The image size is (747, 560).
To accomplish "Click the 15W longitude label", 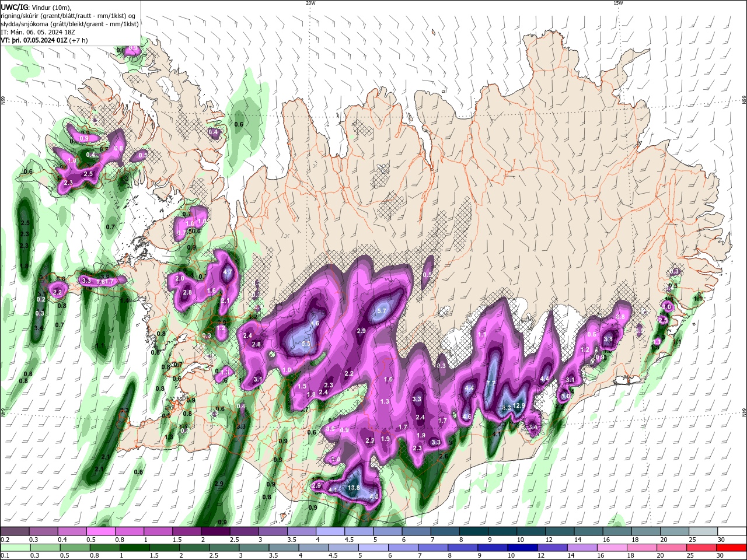I will pos(618,3).
